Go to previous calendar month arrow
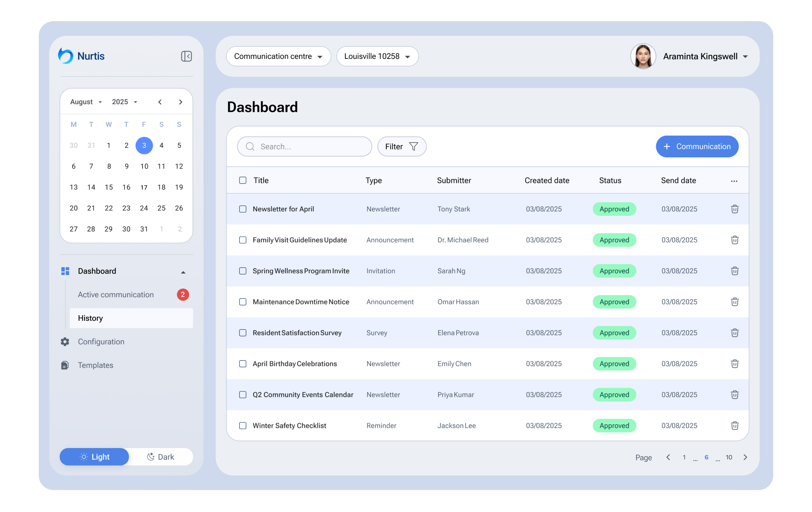 click(x=160, y=102)
